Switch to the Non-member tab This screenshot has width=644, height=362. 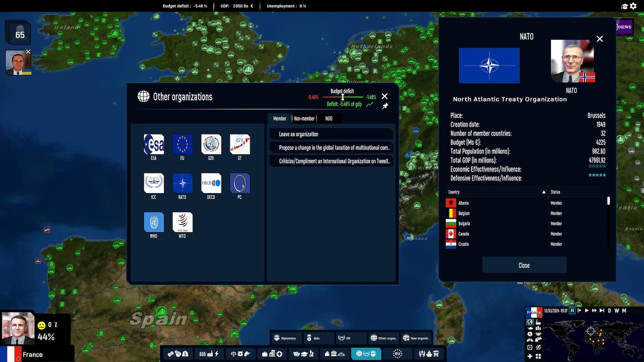click(x=304, y=119)
